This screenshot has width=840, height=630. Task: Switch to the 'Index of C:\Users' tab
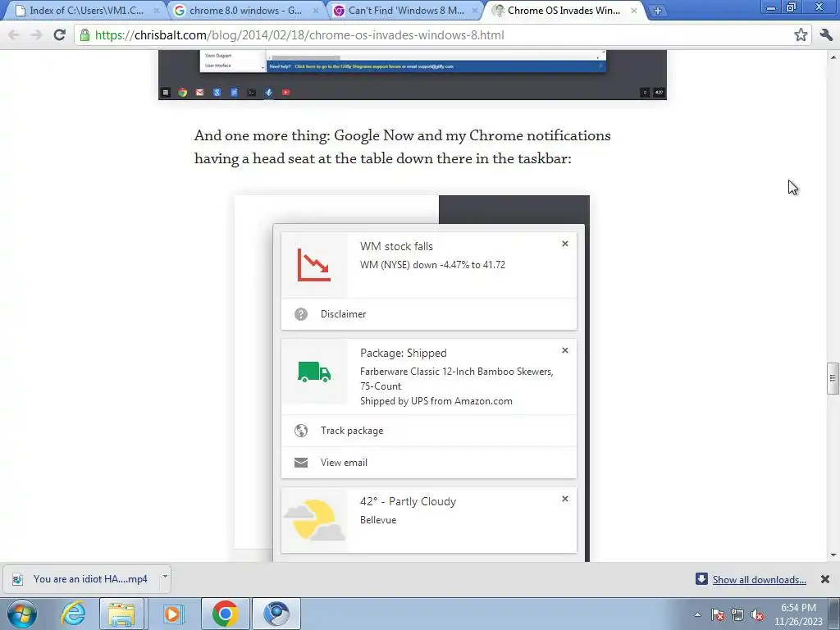coord(85,10)
